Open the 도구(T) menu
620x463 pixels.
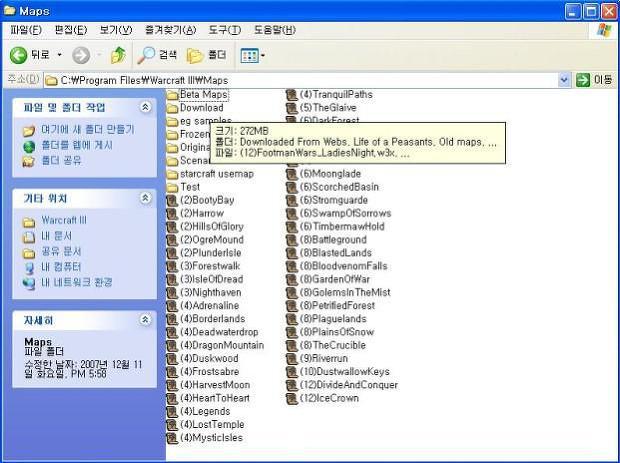coord(225,30)
